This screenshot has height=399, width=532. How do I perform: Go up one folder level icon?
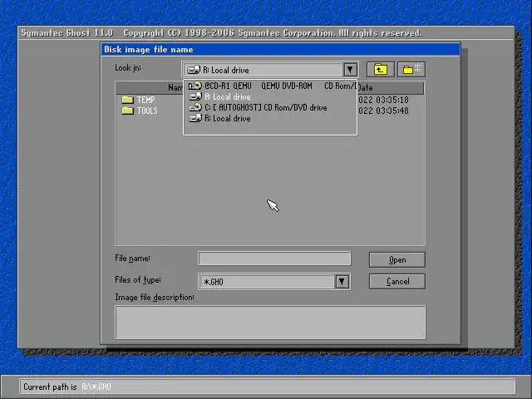click(x=381, y=70)
